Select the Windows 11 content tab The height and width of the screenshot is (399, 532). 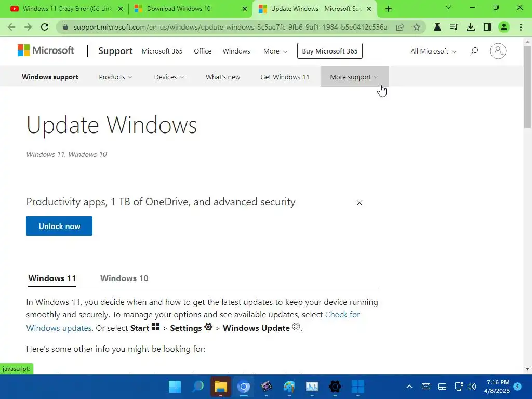click(52, 278)
